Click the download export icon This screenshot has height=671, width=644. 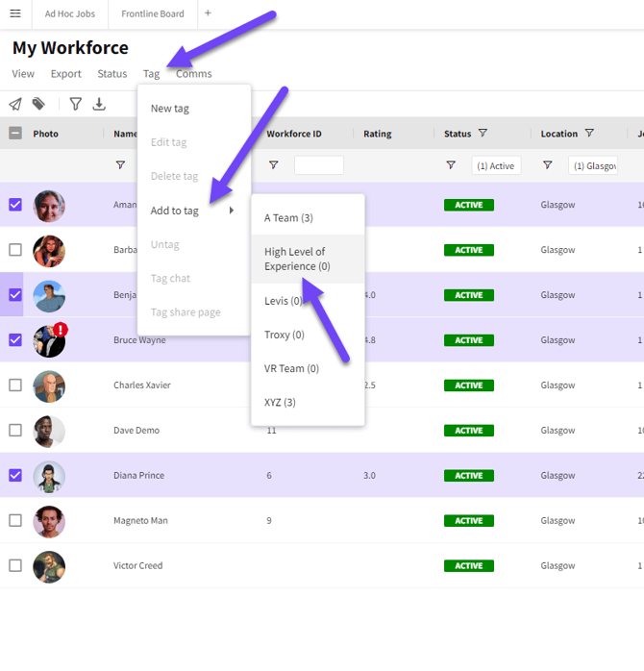click(x=99, y=104)
